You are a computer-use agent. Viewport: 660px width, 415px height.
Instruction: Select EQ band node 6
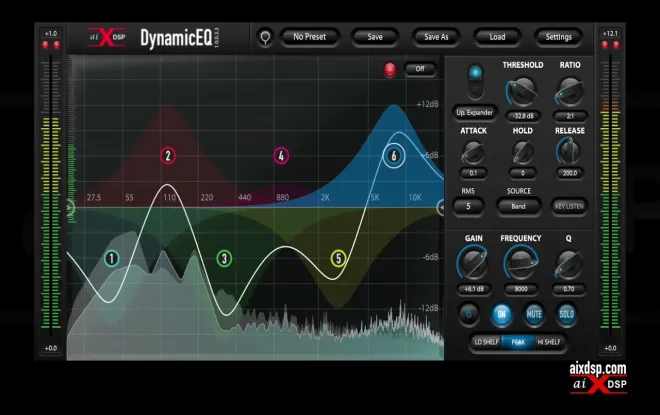(394, 156)
